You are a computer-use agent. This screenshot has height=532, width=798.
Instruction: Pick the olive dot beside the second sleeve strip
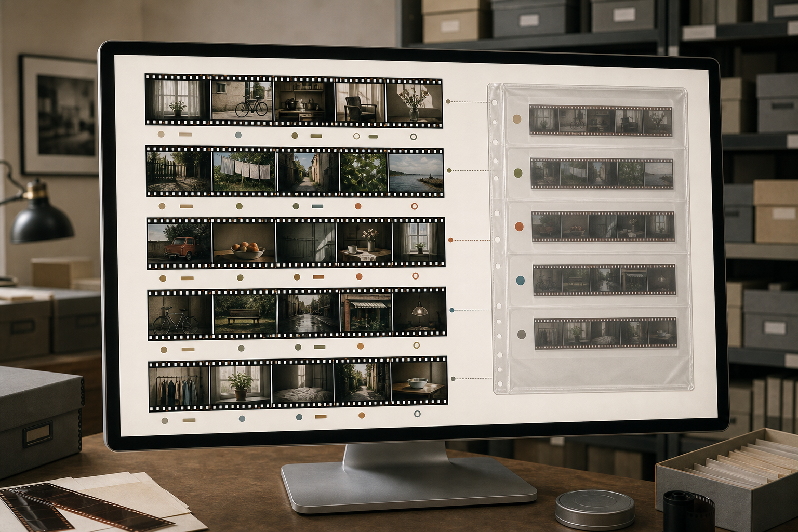click(518, 172)
